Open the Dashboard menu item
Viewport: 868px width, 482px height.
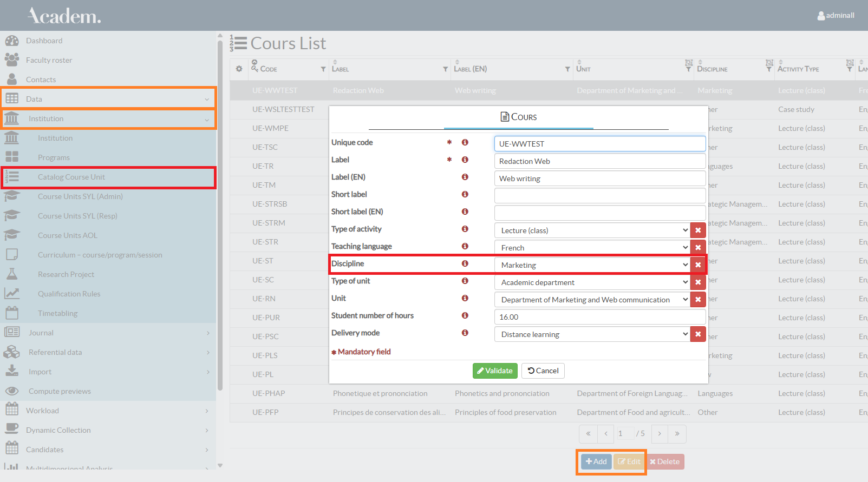pos(44,41)
